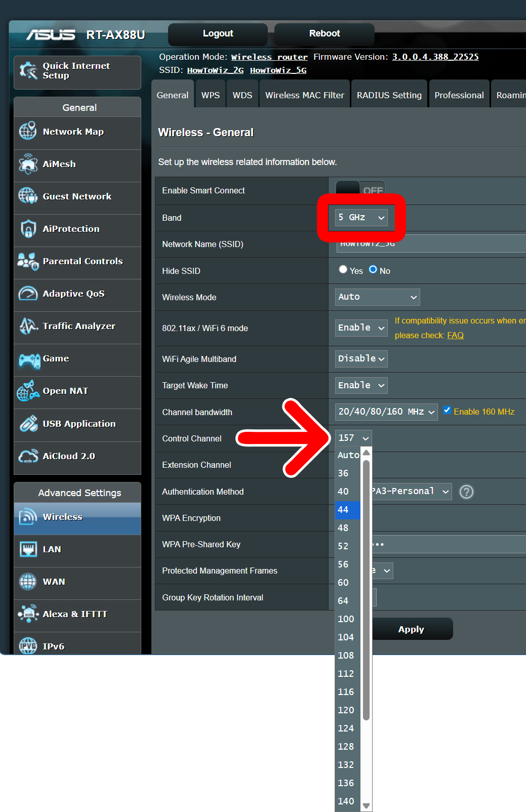Click the HowToWiz_2G SSID link
526x812 pixels.
[x=215, y=70]
